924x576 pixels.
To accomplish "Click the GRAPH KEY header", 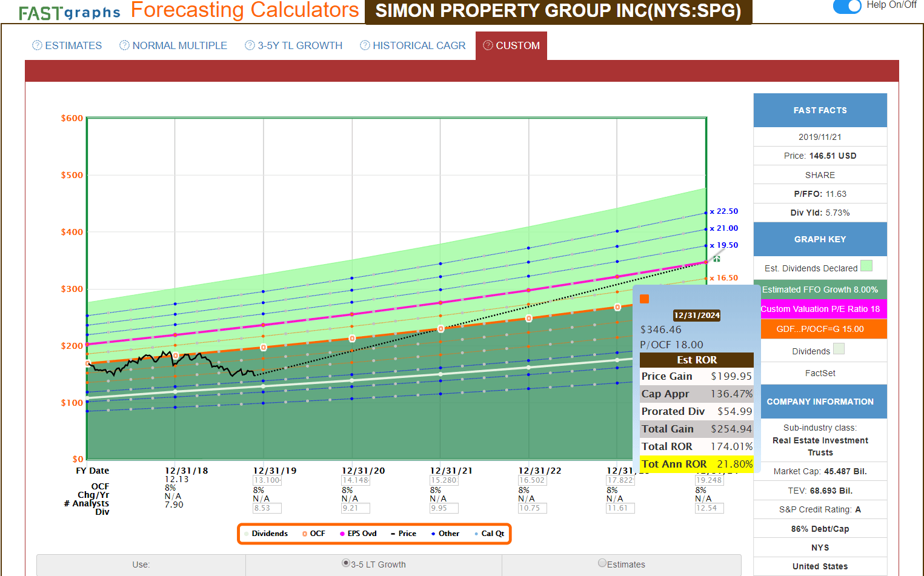I will coord(820,239).
